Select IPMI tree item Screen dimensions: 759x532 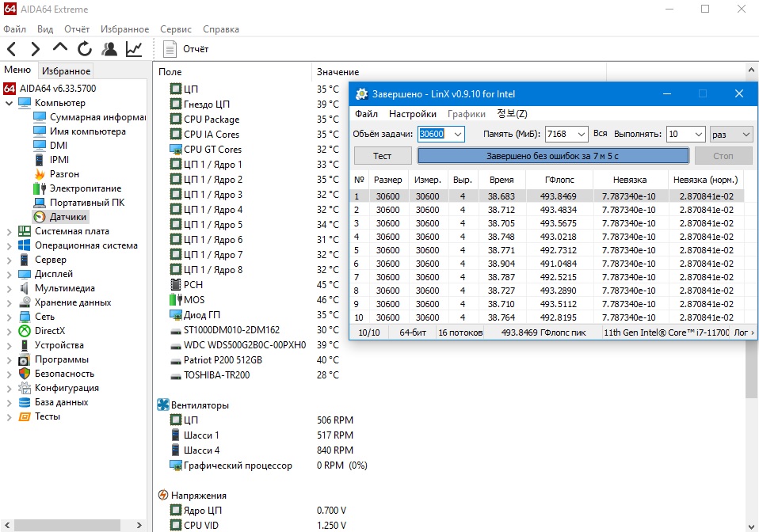(x=59, y=160)
